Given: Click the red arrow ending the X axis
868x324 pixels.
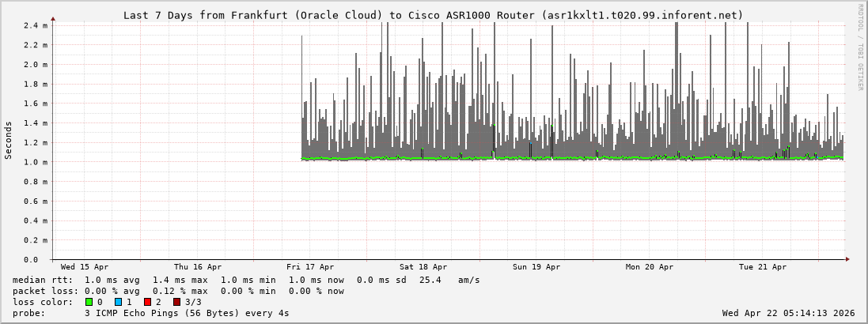Looking at the screenshot, I should point(847,259).
